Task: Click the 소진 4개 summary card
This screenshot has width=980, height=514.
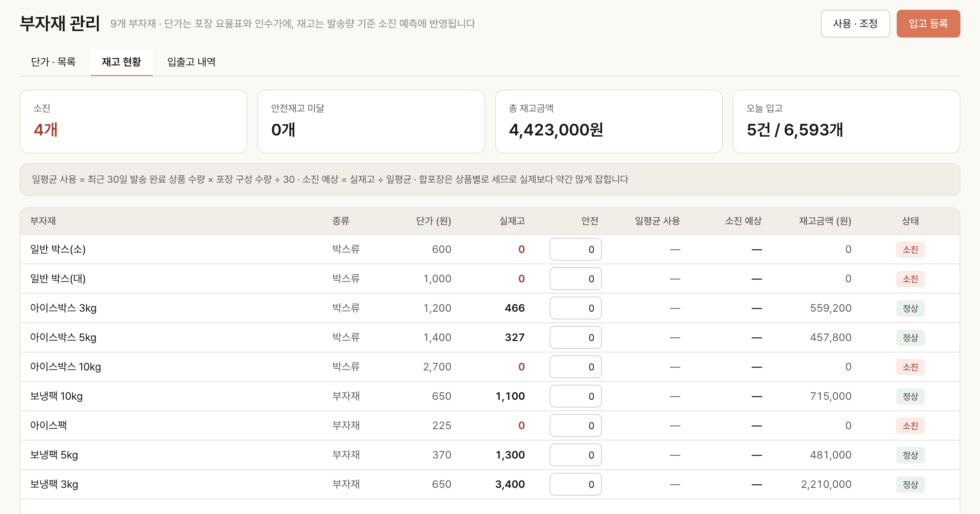Action: (134, 122)
